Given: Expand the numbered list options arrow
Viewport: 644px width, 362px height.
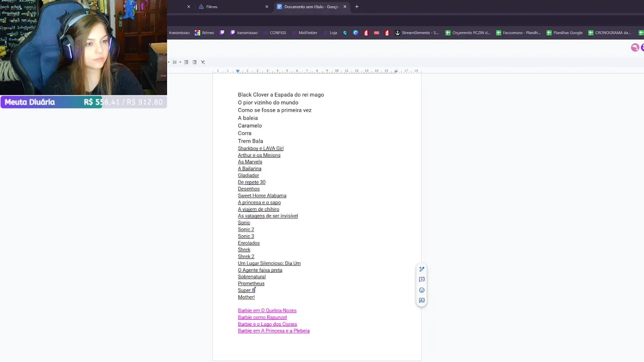Looking at the screenshot, I should point(180,62).
